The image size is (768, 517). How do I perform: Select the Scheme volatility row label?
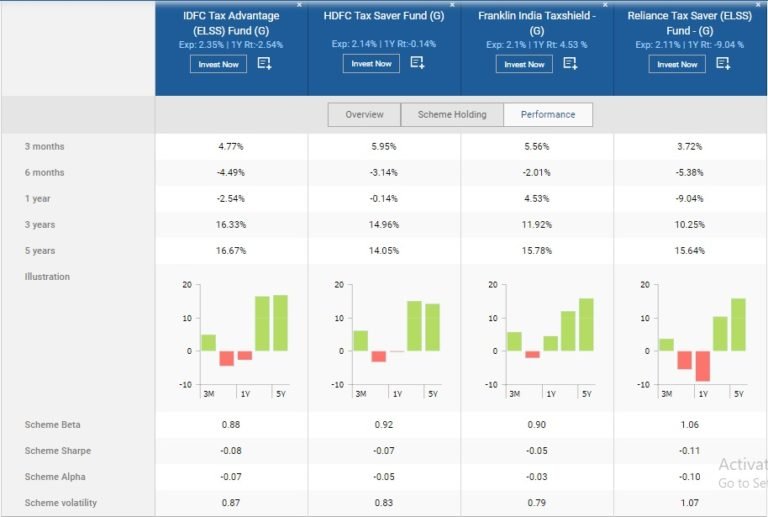pyautogui.click(x=61, y=502)
